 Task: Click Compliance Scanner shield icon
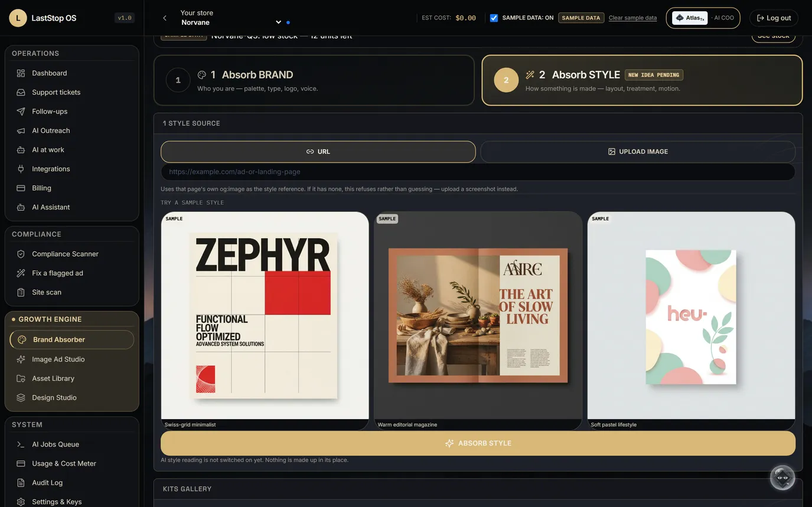[x=21, y=254]
